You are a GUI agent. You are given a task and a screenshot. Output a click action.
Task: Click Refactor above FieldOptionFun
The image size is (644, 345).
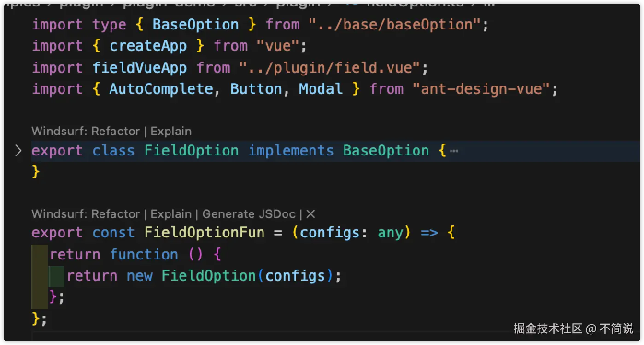tap(115, 214)
